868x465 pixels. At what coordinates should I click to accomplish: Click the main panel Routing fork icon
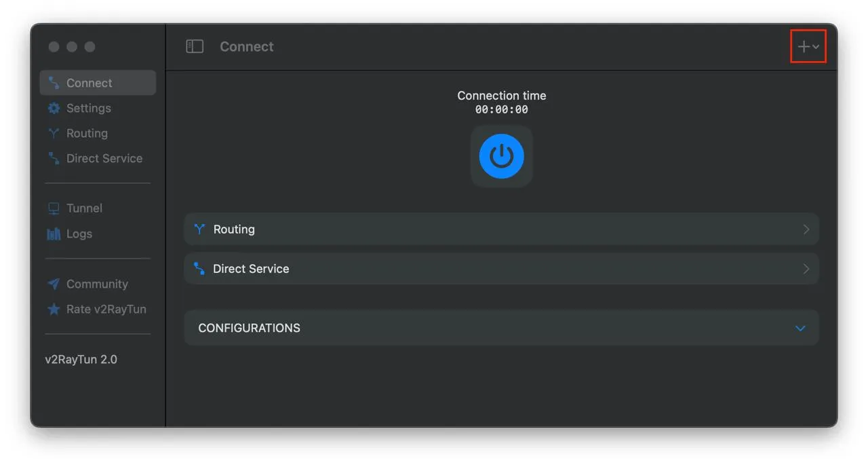tap(199, 229)
